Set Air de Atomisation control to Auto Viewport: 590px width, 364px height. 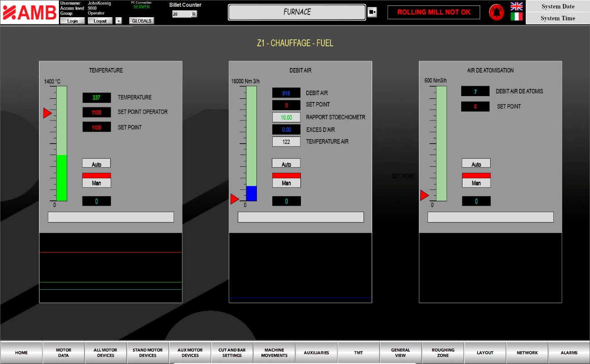476,164
